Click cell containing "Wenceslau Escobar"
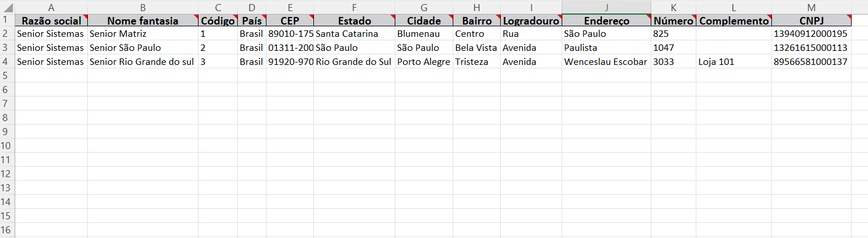Viewport: 868px width, 238px height. click(x=606, y=61)
